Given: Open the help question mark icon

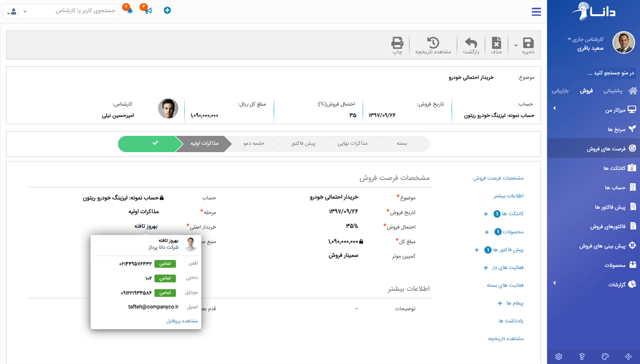Looking at the screenshot, I should pos(582,357).
